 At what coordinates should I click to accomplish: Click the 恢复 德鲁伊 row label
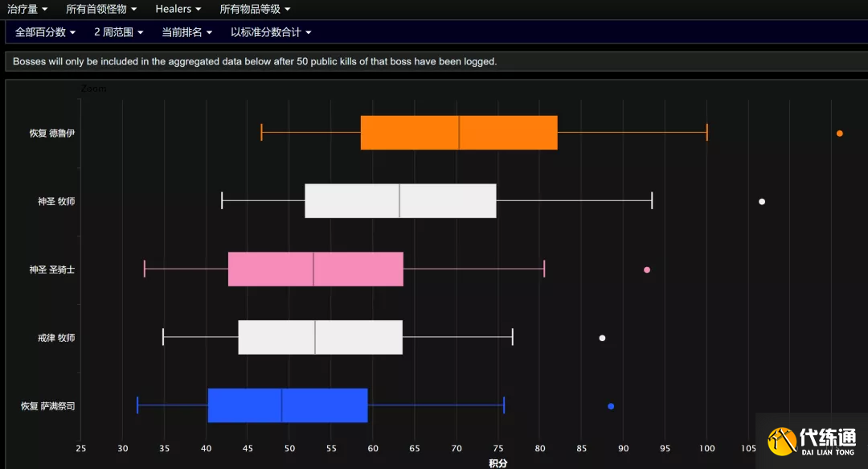tap(52, 133)
